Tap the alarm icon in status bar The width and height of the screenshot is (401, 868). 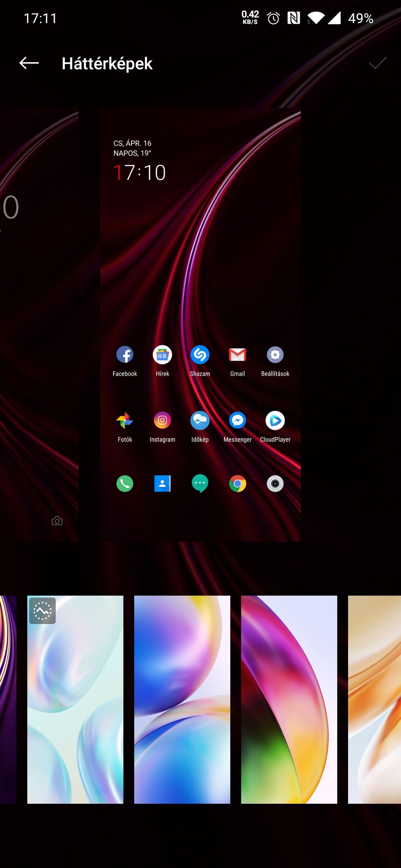click(273, 18)
